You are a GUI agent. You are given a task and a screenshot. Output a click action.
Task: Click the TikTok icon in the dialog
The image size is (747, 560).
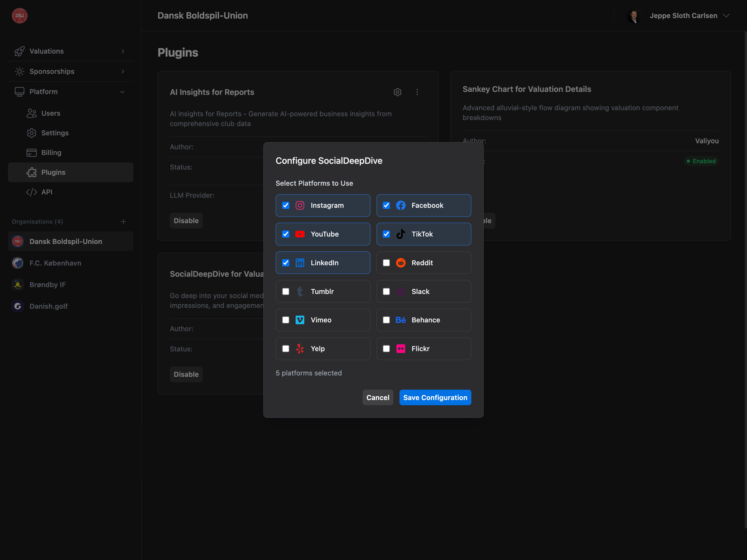point(401,234)
